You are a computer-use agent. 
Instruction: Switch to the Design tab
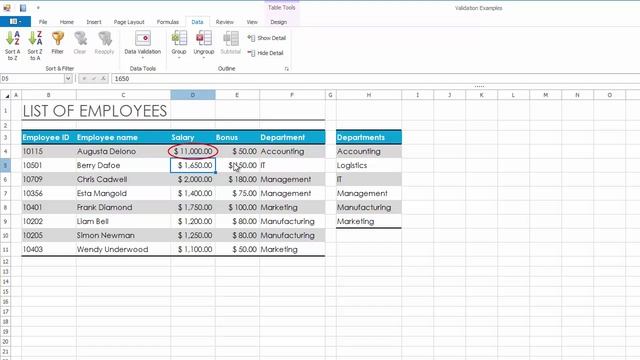(x=278, y=22)
